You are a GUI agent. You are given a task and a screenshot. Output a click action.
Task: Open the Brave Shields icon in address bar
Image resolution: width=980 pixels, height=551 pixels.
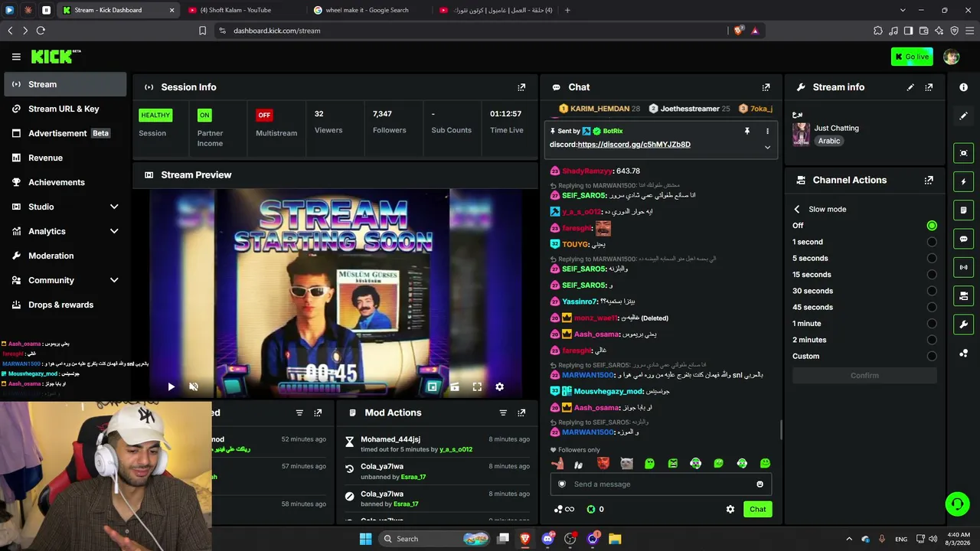pyautogui.click(x=738, y=31)
